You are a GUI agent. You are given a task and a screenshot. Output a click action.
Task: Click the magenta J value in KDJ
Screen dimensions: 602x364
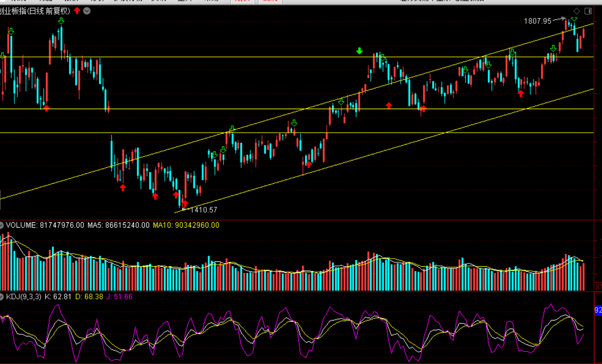119,297
